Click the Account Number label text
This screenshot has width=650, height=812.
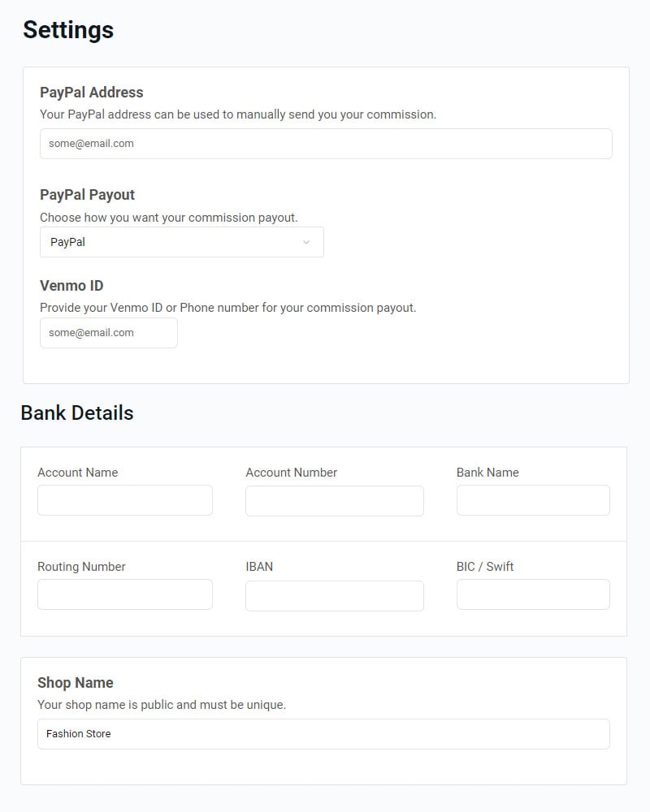291,473
